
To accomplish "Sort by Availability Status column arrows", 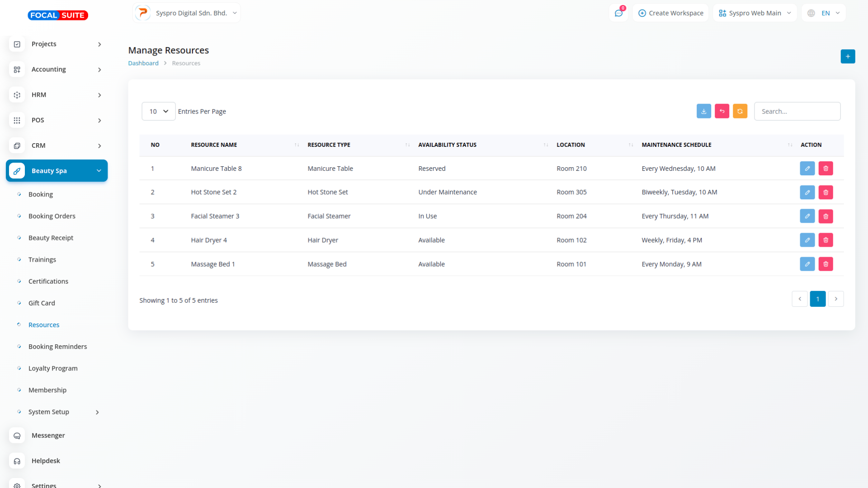I will (546, 145).
